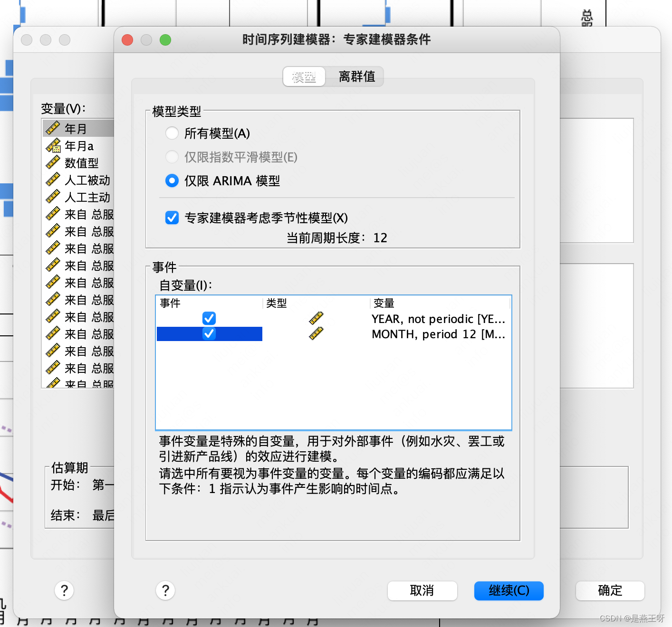Viewport: 672px width, 627px height.
Task: Uncheck the MONTH event checkbox
Action: tap(209, 333)
